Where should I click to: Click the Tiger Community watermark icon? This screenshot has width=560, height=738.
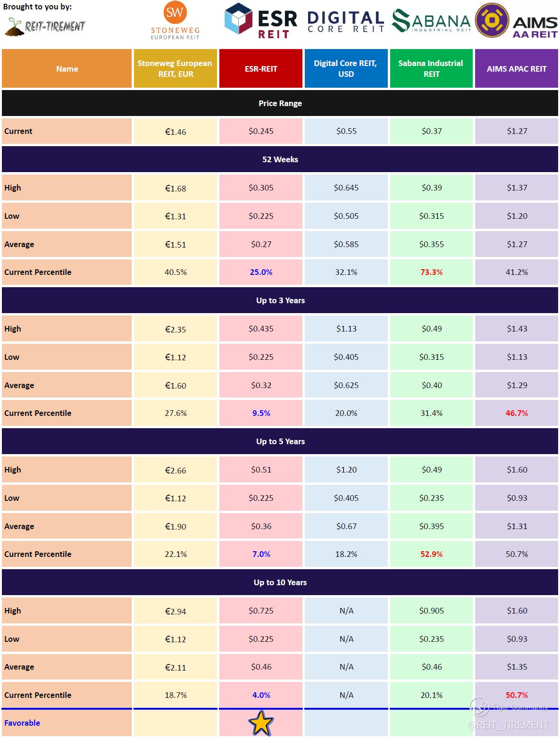(479, 707)
